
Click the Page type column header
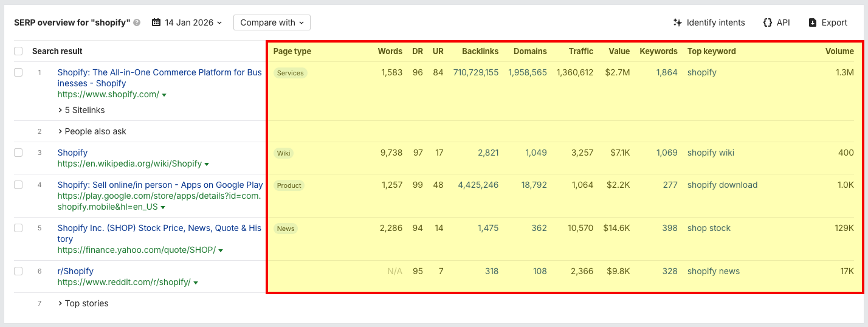(x=292, y=51)
